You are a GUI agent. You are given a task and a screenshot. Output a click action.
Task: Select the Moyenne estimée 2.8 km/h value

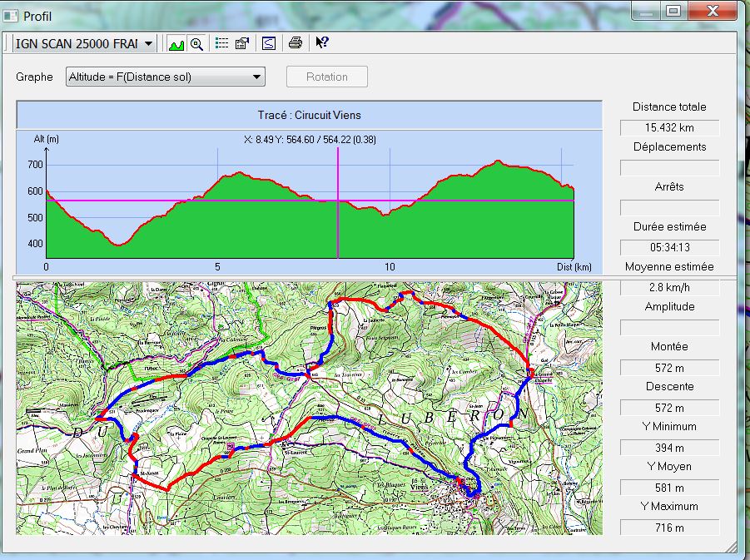tap(669, 287)
